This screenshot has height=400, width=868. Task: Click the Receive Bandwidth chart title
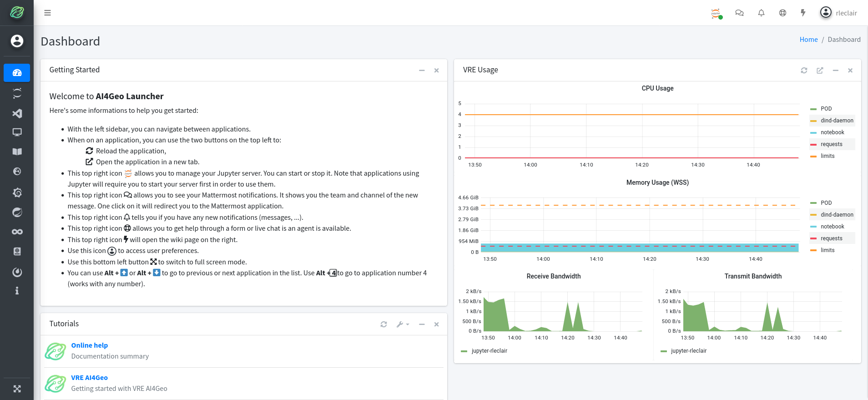pyautogui.click(x=554, y=276)
